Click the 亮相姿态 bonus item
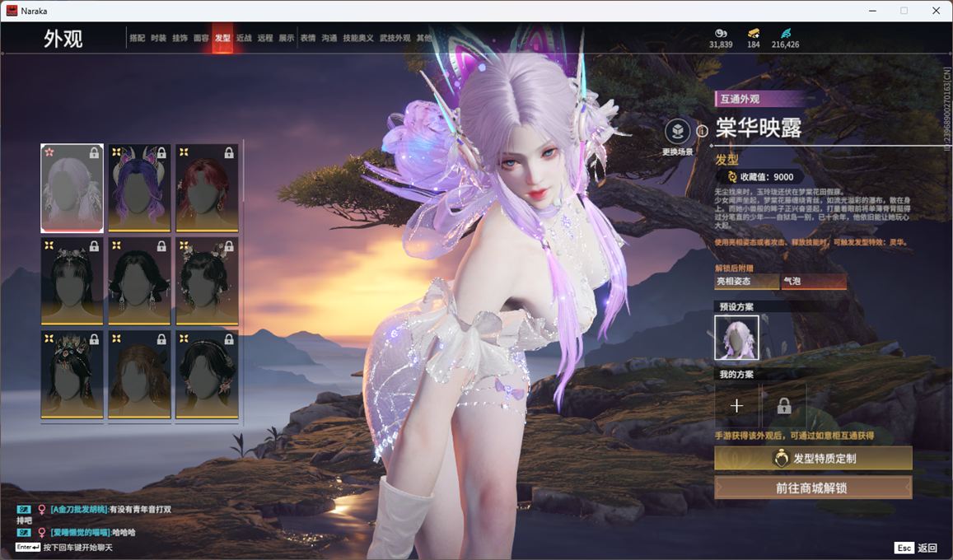 (747, 281)
